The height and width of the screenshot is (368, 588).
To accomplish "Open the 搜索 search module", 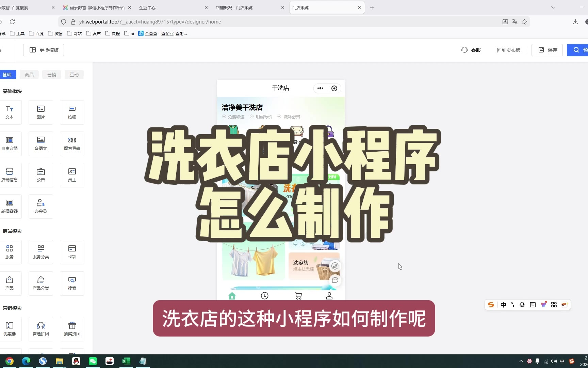I will tap(72, 283).
